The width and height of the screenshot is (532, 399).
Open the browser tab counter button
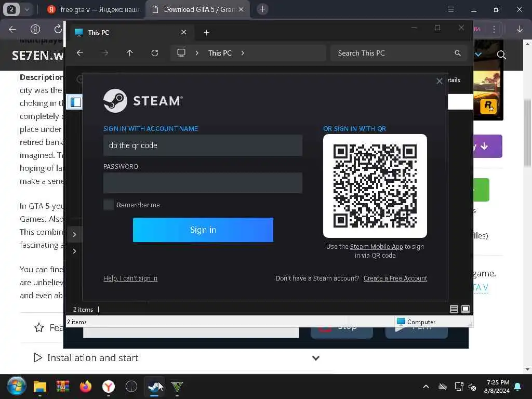click(11, 9)
